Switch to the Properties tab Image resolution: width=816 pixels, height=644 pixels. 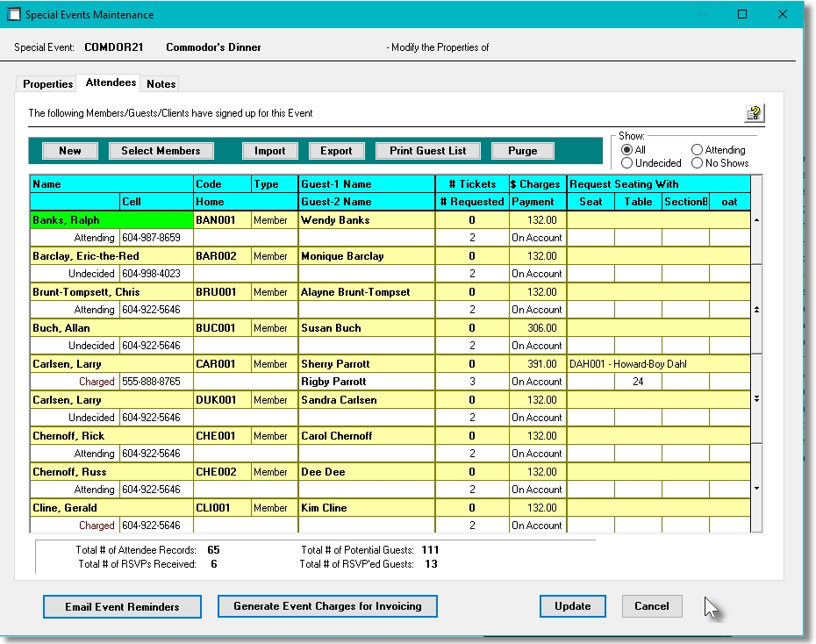coord(47,83)
